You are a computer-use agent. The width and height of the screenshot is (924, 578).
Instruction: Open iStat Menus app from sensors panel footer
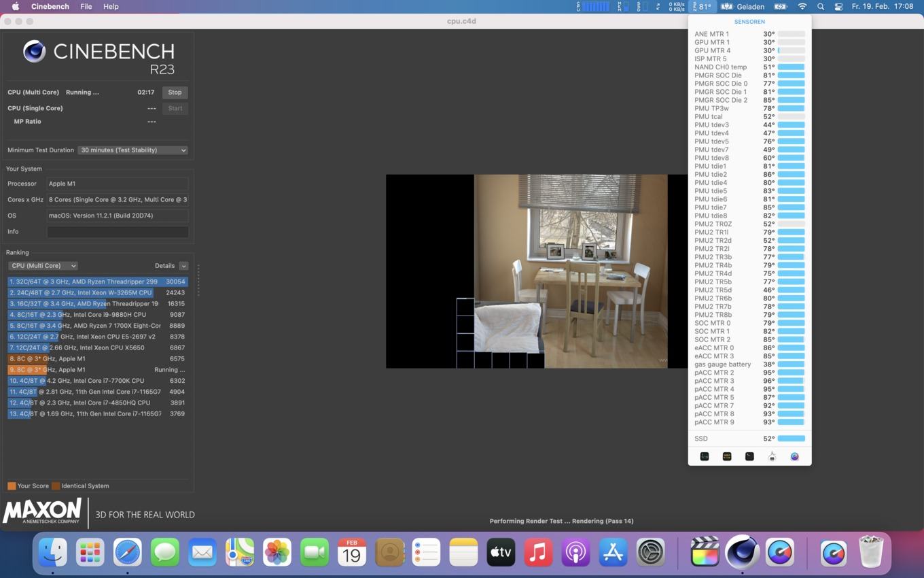click(794, 456)
